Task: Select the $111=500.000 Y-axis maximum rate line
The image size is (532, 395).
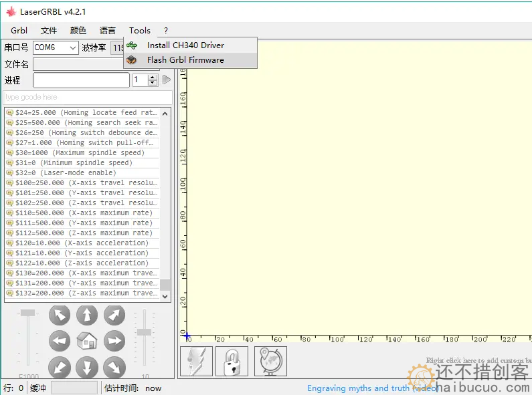Action: click(82, 223)
